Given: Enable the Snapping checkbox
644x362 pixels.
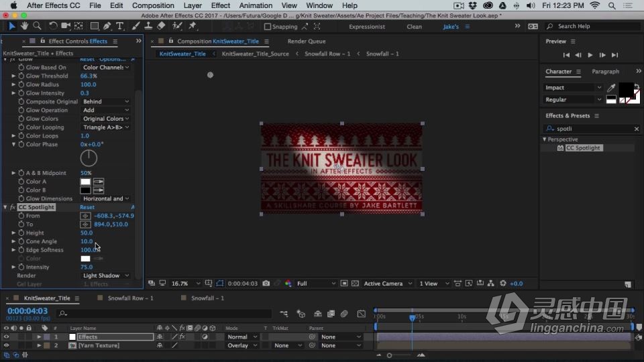Looking at the screenshot, I should [268, 27].
